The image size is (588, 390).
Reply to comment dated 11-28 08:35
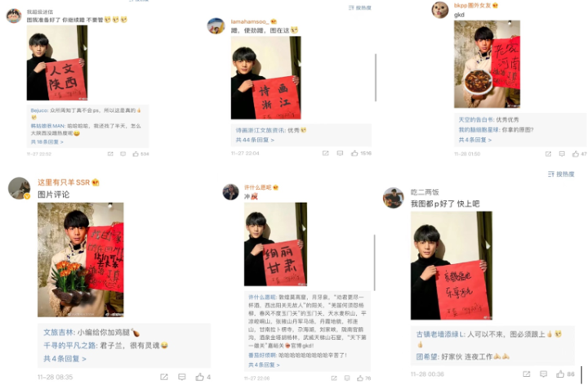click(182, 377)
